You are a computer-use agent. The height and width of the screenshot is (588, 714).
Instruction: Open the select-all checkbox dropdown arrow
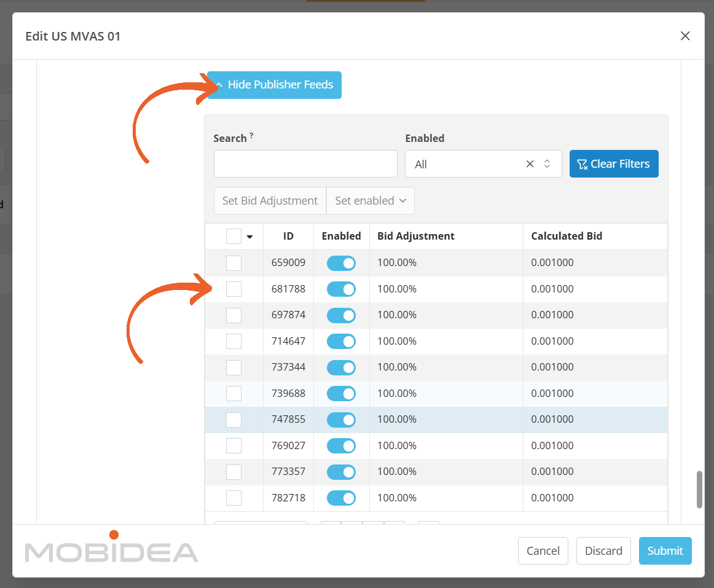pyautogui.click(x=249, y=237)
